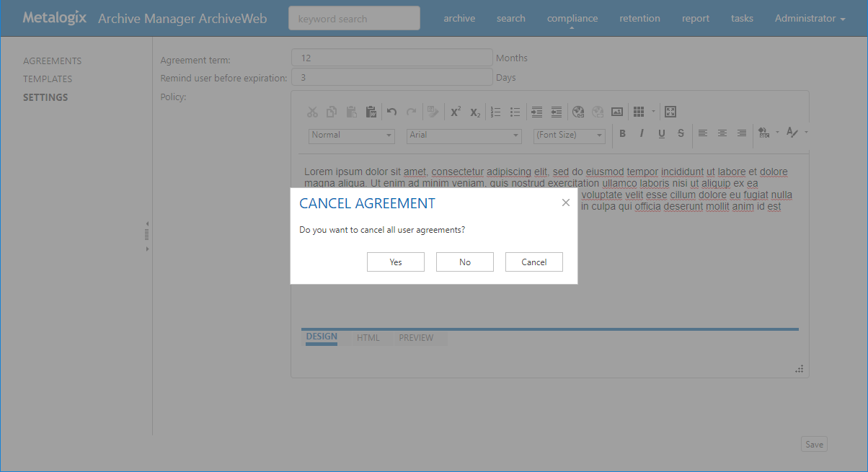
Task: Open the Arial font name dropdown
Action: 464,135
